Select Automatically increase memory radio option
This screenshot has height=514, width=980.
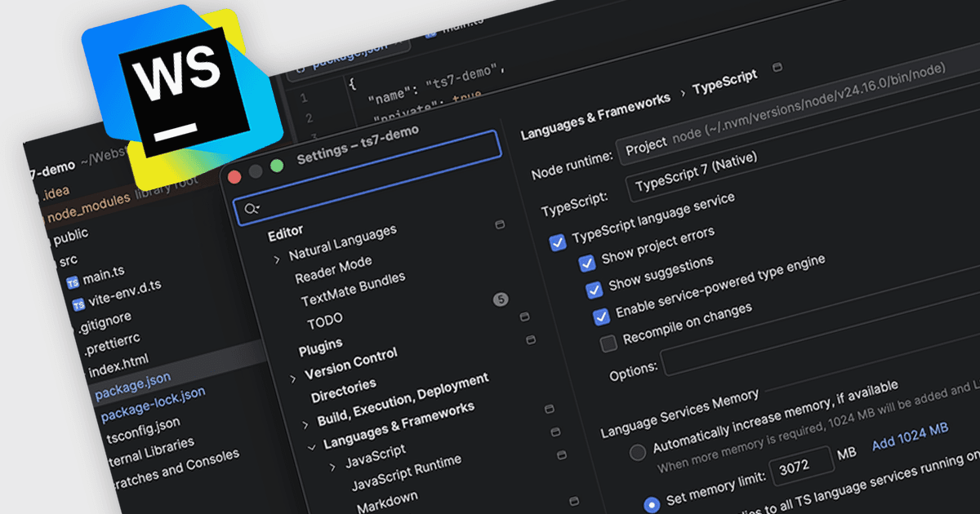[637, 451]
